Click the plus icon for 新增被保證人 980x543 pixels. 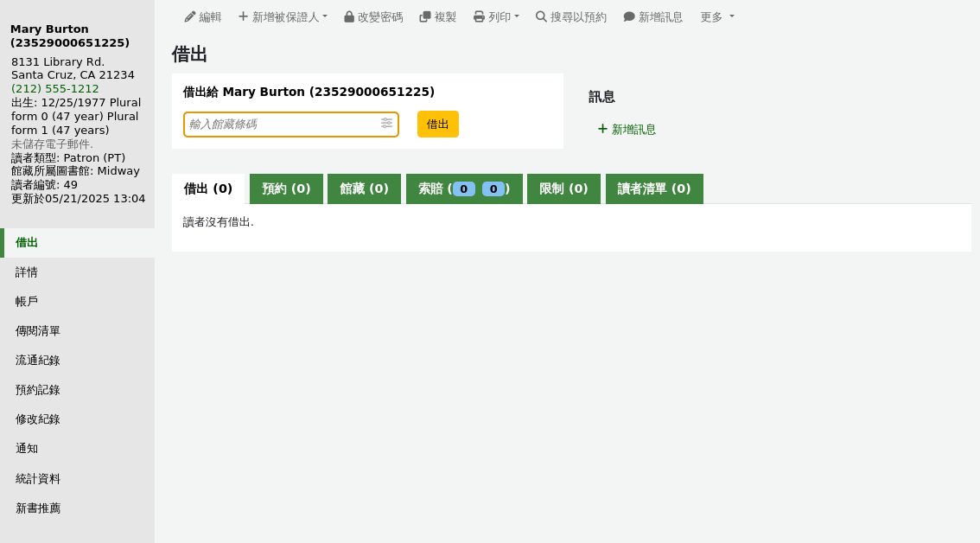coord(243,16)
